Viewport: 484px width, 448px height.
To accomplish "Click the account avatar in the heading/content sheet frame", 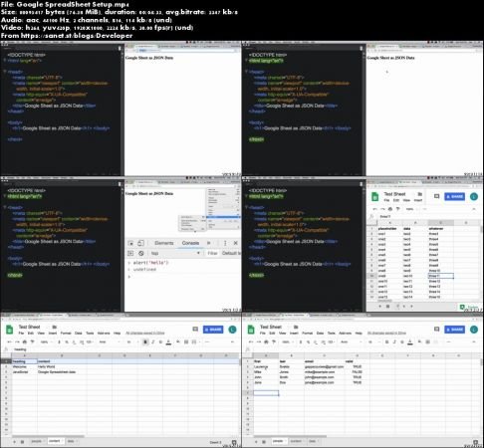I will point(232,330).
